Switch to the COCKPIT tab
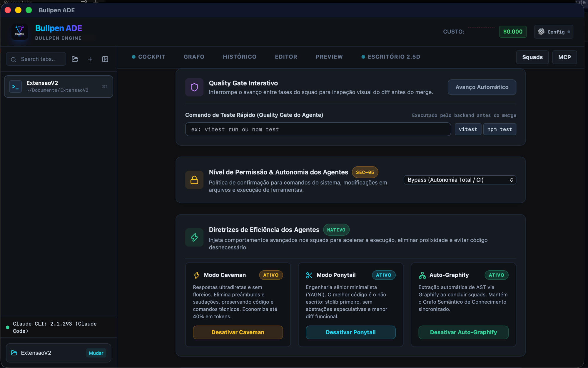This screenshot has width=588, height=368. (x=148, y=57)
